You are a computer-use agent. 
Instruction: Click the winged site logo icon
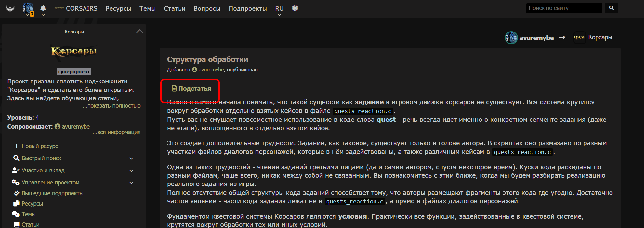click(10, 8)
